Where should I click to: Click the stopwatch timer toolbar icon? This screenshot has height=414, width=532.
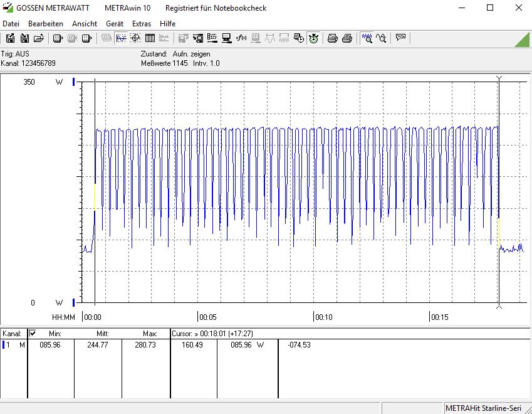pyautogui.click(x=313, y=38)
